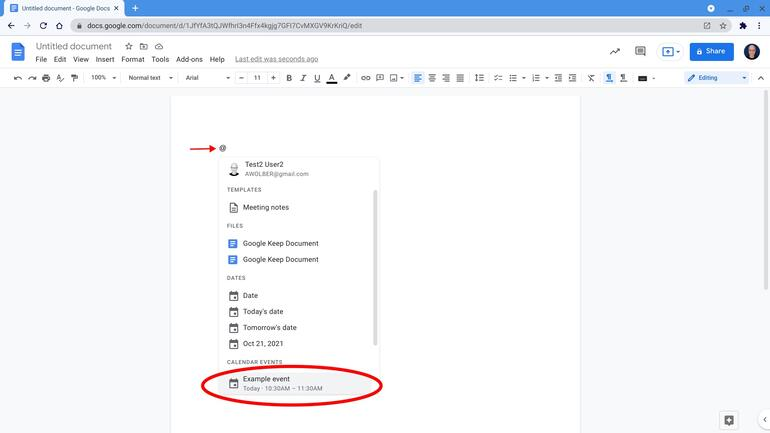Open the Tools menu
The image size is (770, 433).
pyautogui.click(x=160, y=59)
